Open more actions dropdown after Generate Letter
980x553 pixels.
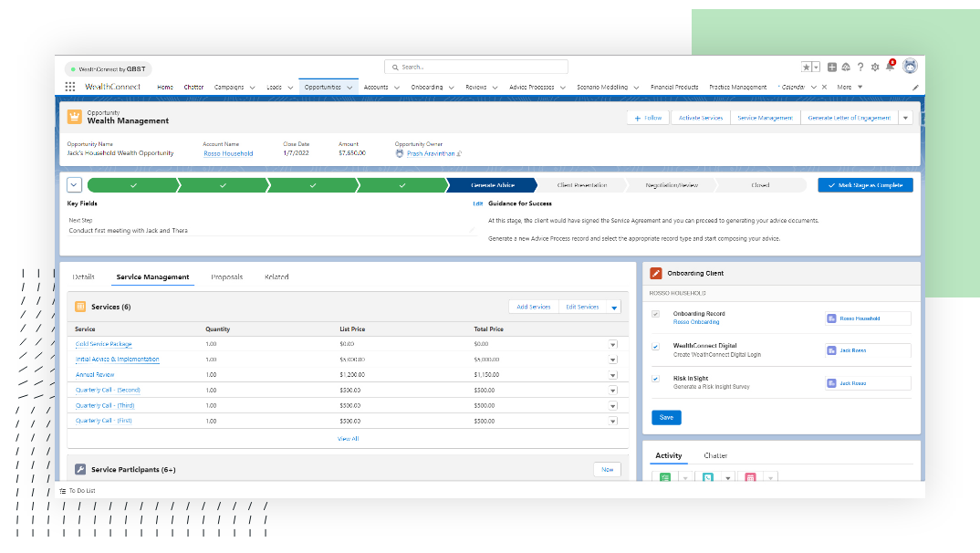(905, 118)
